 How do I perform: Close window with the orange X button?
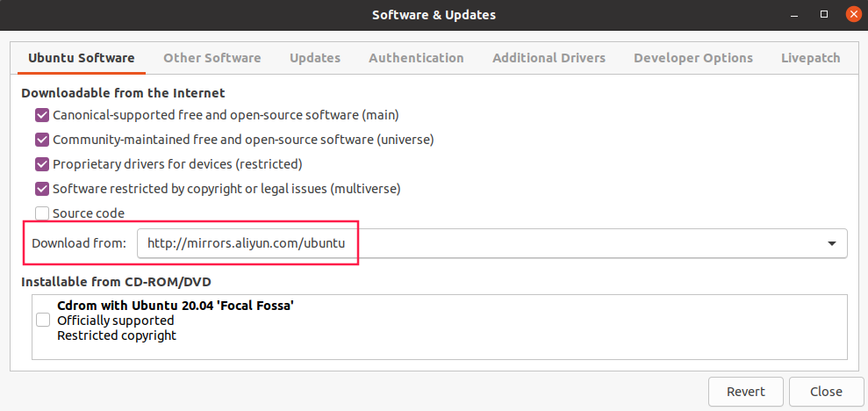[x=853, y=14]
